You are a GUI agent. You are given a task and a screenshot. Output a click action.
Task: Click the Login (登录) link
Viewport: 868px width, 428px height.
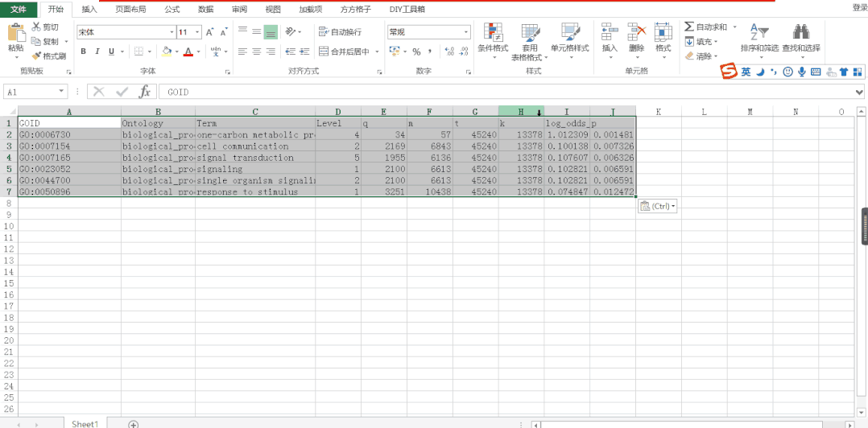(x=859, y=8)
